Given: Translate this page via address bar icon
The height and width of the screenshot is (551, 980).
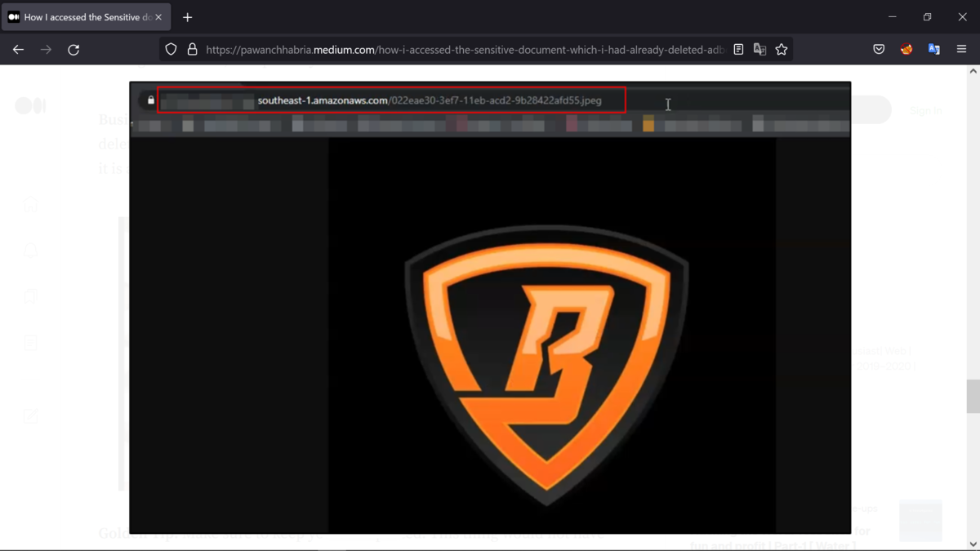Looking at the screenshot, I should (759, 50).
